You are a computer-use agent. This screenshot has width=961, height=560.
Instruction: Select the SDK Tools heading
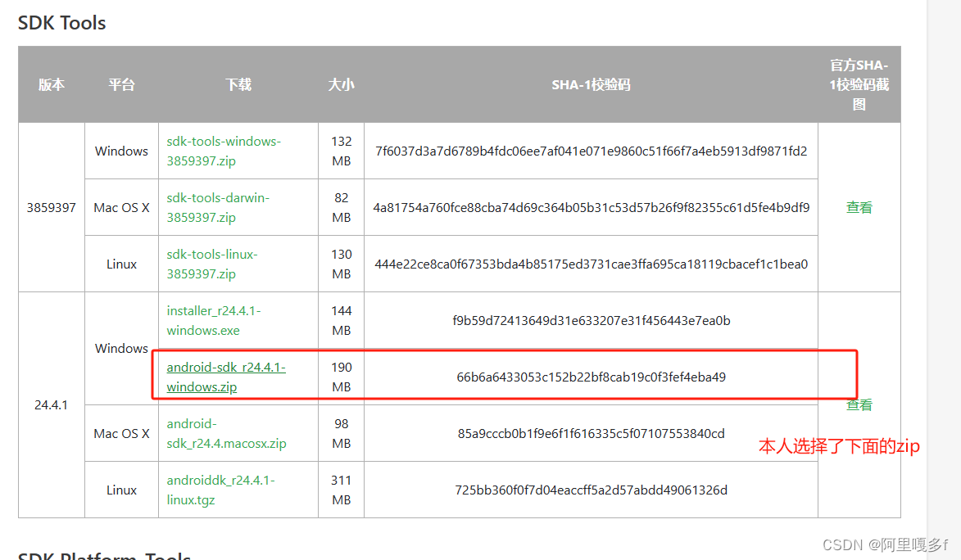point(62,23)
